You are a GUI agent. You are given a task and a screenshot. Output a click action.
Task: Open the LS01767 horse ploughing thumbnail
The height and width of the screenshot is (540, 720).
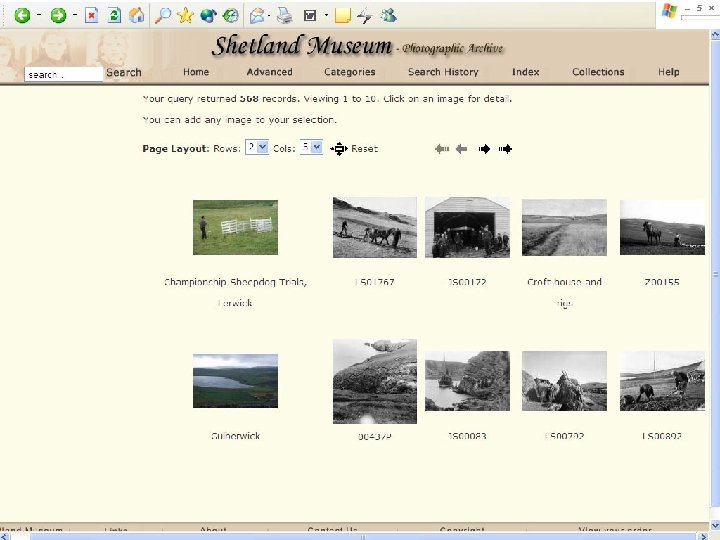[375, 227]
